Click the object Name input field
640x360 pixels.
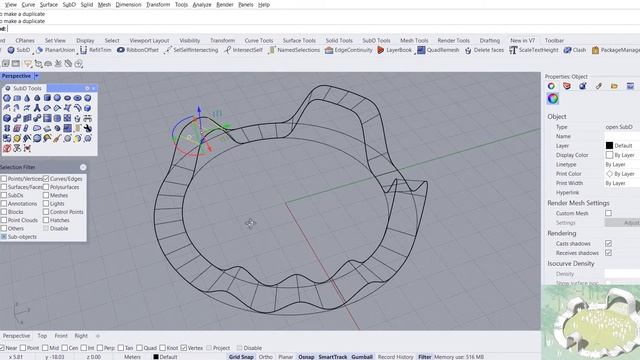click(622, 136)
